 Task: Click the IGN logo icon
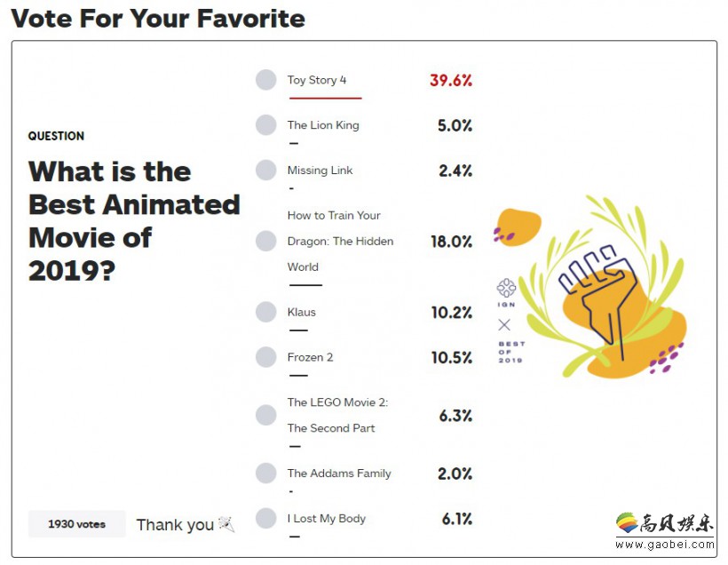click(x=506, y=288)
